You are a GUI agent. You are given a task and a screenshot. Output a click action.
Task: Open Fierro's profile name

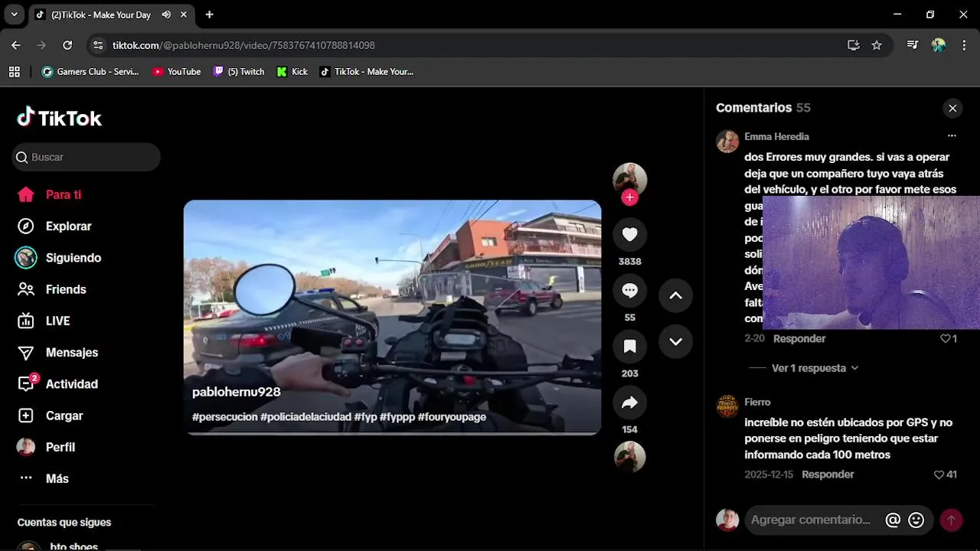coord(757,402)
